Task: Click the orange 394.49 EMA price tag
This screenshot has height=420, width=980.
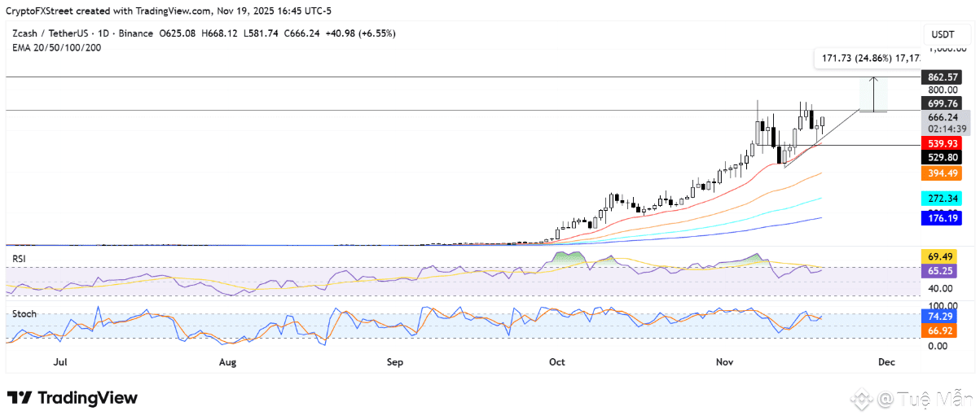Action: [x=943, y=173]
